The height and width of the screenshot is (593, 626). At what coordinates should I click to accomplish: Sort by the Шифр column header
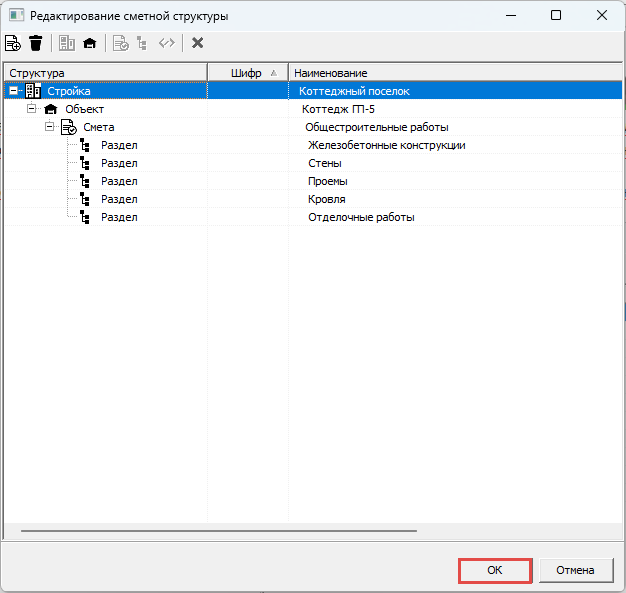248,73
